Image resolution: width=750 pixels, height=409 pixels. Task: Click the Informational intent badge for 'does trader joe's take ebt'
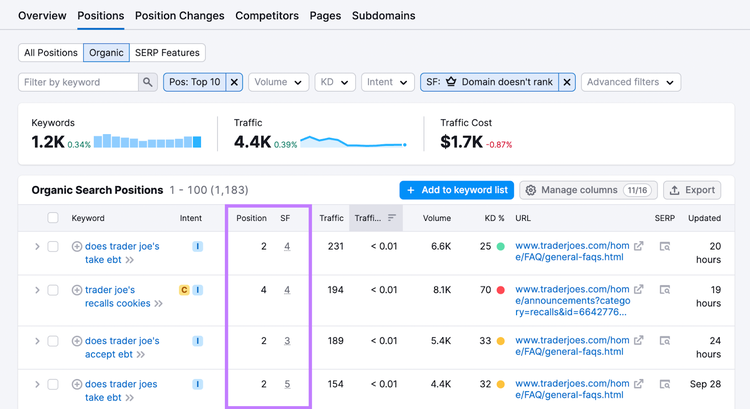click(x=198, y=246)
